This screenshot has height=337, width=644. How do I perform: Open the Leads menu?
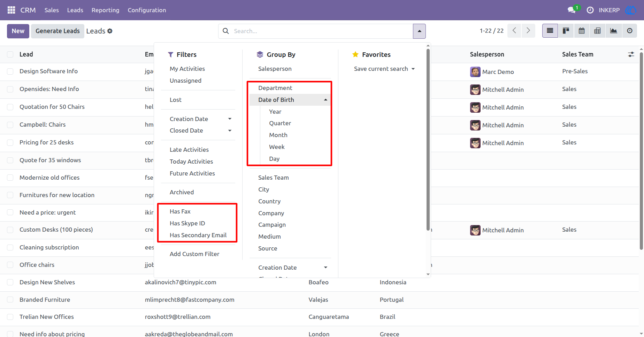pyautogui.click(x=75, y=10)
